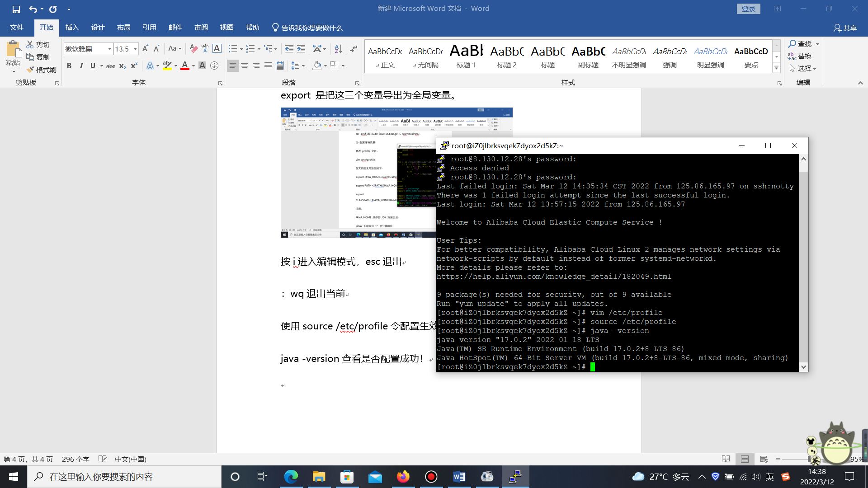868x488 pixels.
Task: Apply the No Spacing (无间隔) style
Action: click(425, 56)
